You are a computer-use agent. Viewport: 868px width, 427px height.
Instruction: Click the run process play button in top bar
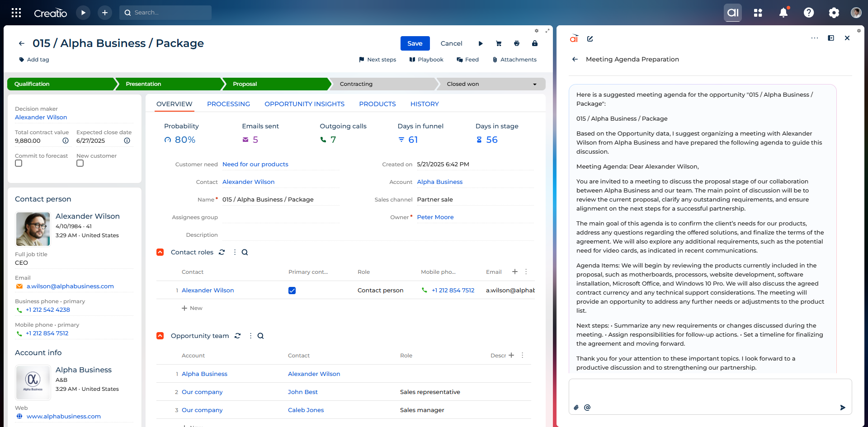[83, 13]
